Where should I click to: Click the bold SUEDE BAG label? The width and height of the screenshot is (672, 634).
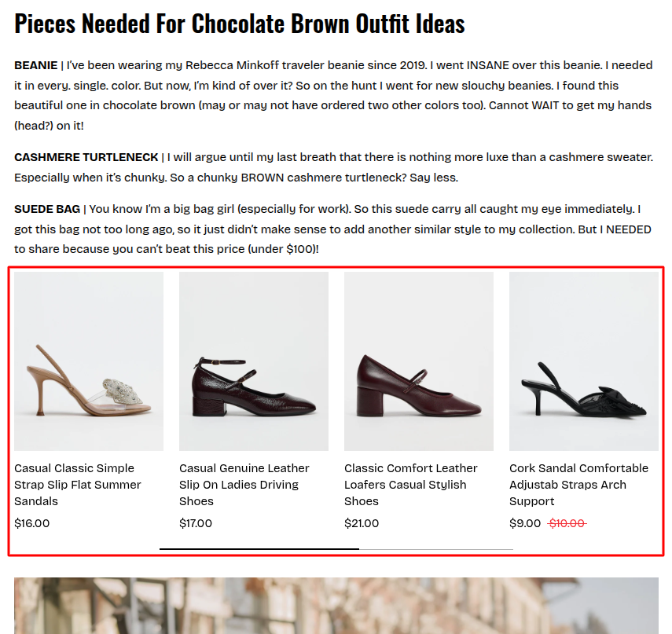(x=47, y=209)
